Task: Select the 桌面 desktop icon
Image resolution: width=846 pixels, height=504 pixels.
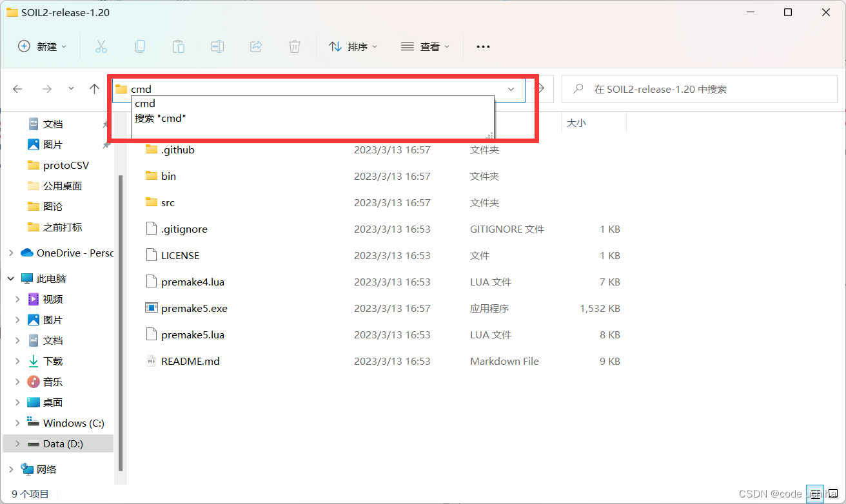Action: (34, 402)
